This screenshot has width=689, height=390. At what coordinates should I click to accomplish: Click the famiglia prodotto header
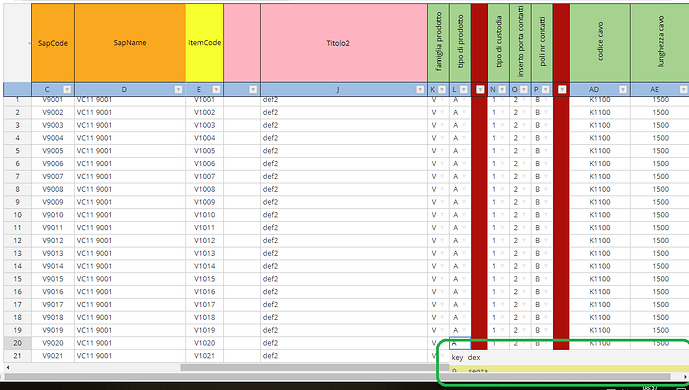439,43
